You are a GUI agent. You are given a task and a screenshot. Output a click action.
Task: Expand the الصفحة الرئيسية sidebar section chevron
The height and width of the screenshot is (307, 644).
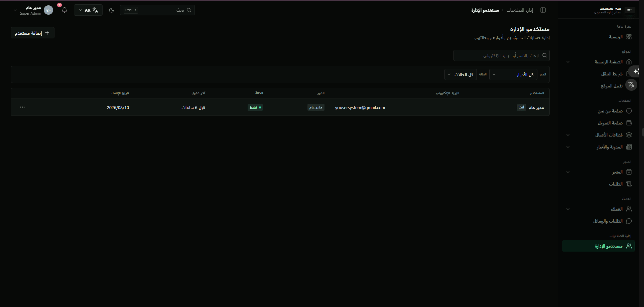pyautogui.click(x=568, y=62)
